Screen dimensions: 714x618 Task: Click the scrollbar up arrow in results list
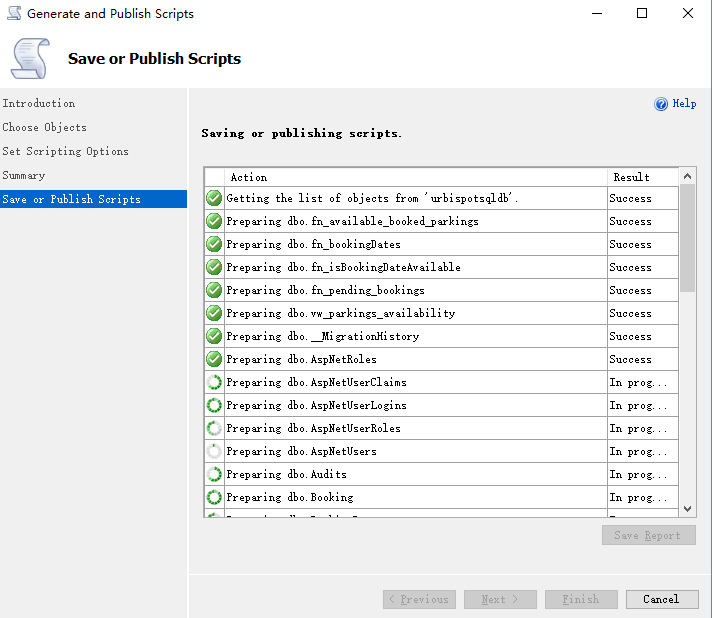687,176
